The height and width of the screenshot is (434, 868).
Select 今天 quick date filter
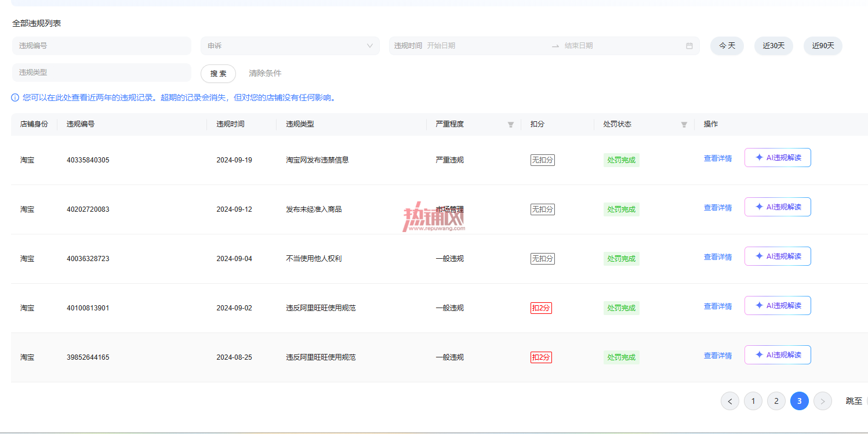click(727, 46)
